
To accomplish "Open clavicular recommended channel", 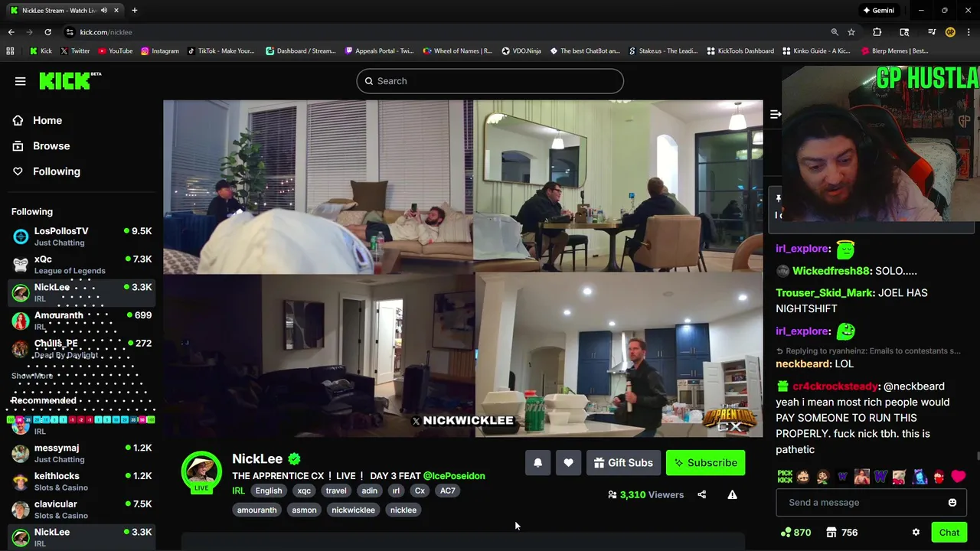I will 81,509.
